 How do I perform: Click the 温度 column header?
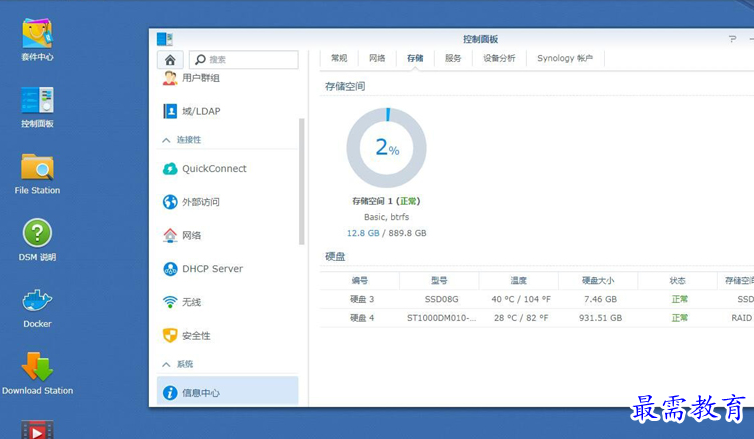coord(518,280)
